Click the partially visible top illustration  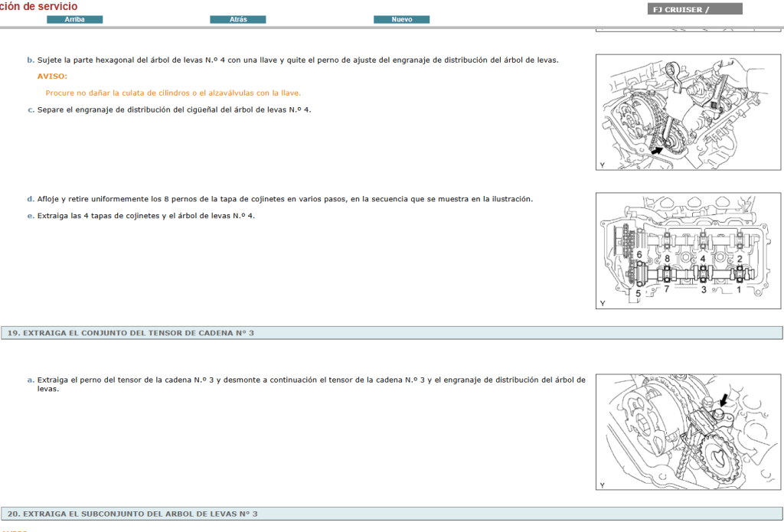coord(688,28)
